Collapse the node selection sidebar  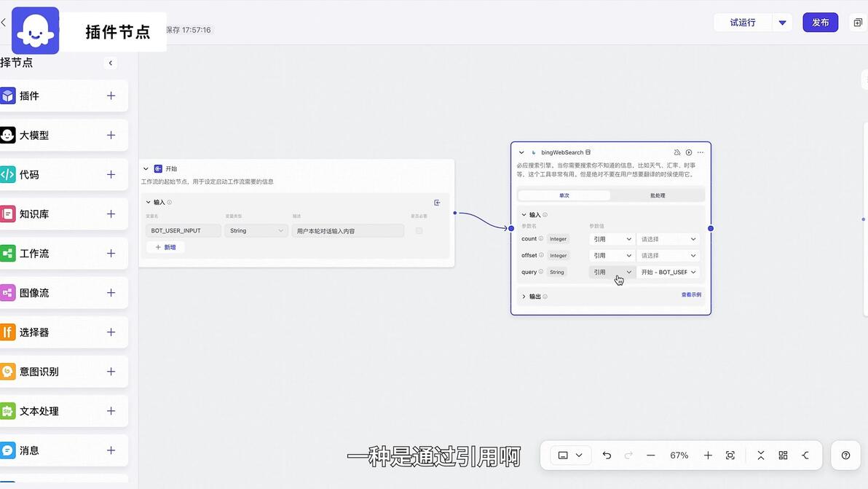[111, 63]
